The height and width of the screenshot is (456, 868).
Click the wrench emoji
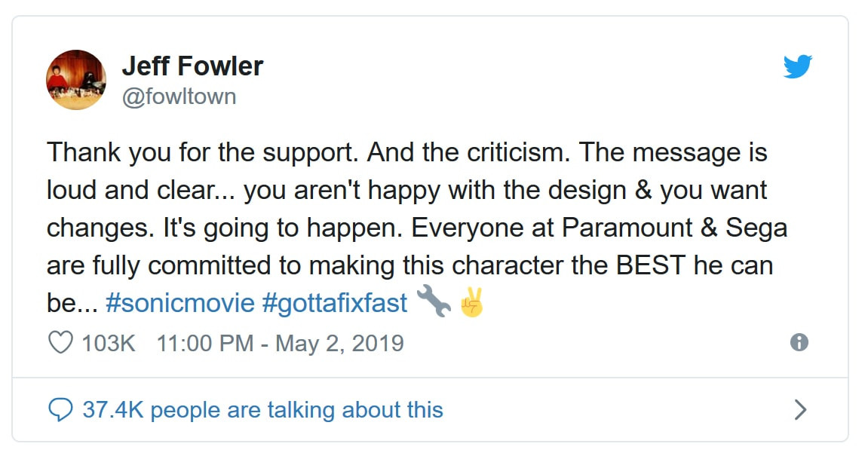434,301
